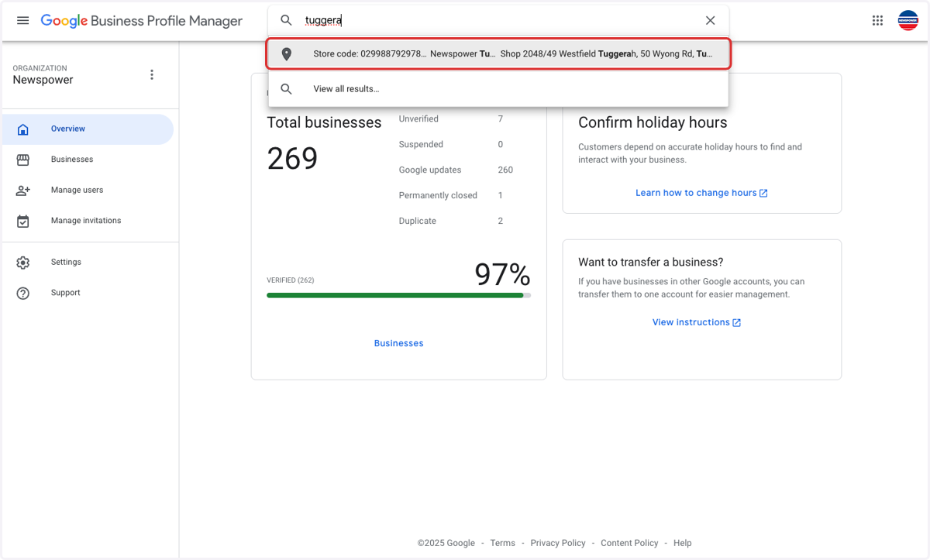
Task: Click the Manage users person icon
Action: click(23, 191)
